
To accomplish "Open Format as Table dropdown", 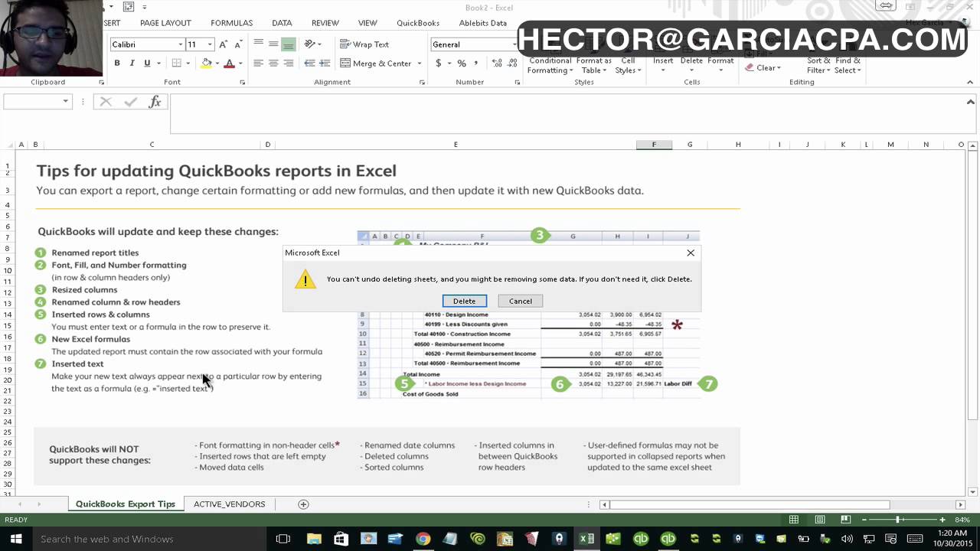I will pyautogui.click(x=593, y=66).
